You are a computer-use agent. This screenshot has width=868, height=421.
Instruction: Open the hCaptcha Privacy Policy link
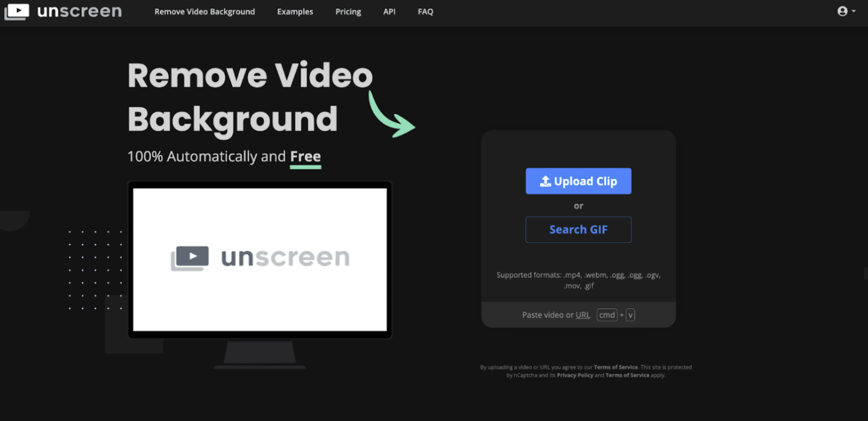coord(575,375)
